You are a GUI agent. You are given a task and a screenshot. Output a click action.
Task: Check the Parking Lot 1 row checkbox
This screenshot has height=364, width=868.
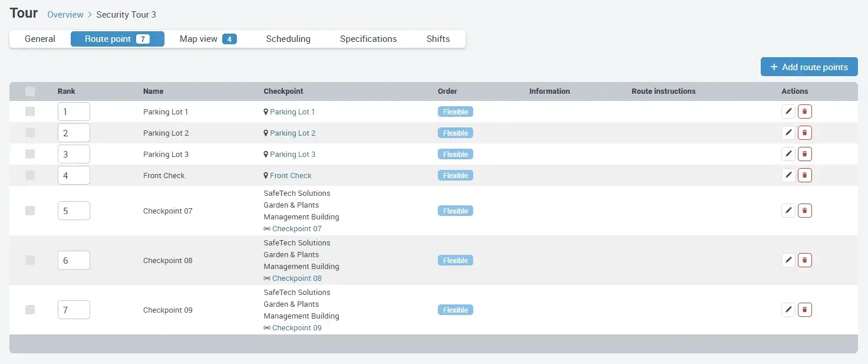click(x=30, y=112)
